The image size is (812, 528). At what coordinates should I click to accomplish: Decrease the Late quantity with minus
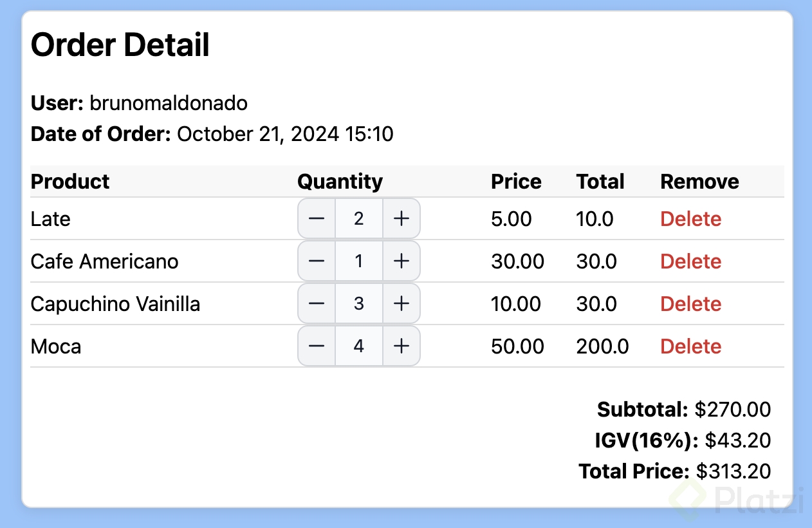tap(317, 219)
